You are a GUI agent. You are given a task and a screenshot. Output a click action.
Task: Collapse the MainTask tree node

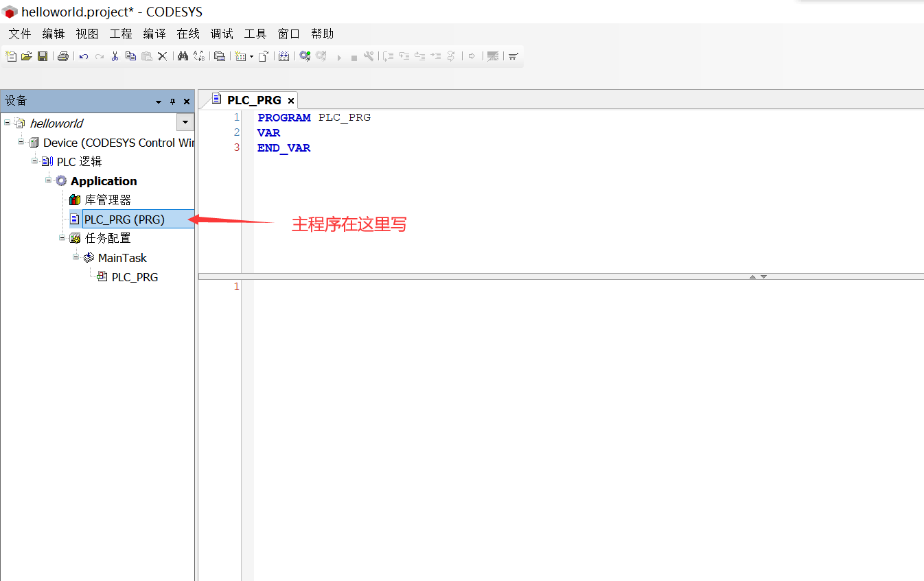click(x=76, y=257)
